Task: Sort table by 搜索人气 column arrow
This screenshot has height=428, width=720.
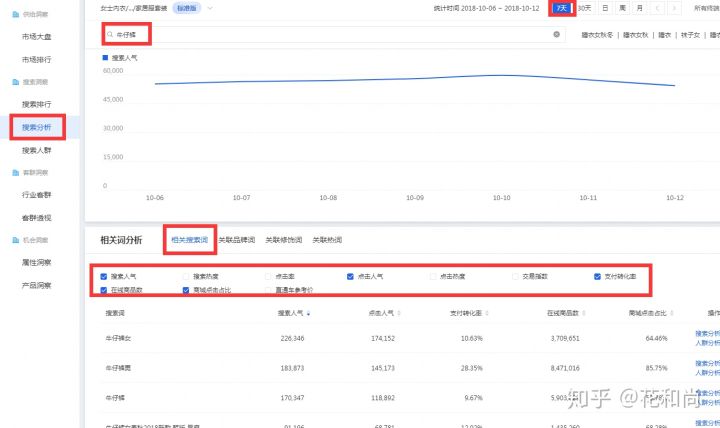Action: tap(310, 314)
